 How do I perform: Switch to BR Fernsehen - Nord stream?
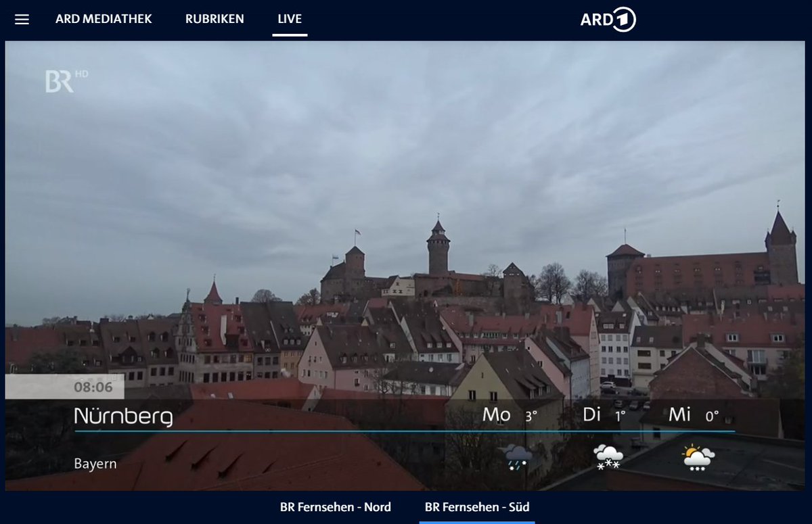pyautogui.click(x=336, y=506)
